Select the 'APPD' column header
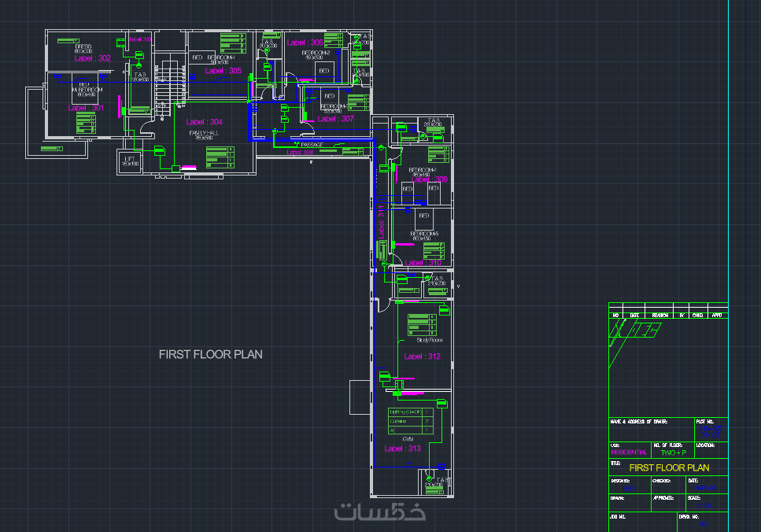The image size is (761, 532). [717, 316]
